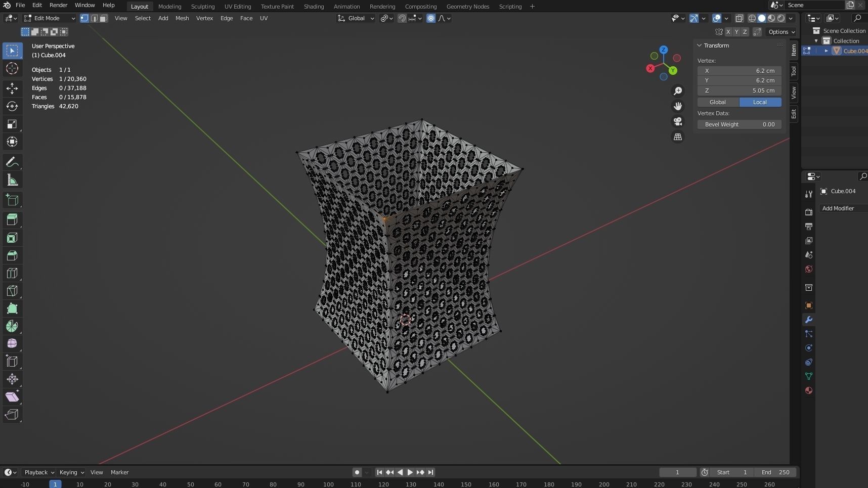Open the Tool sidebar tab
The height and width of the screenshot is (488, 868).
click(794, 71)
